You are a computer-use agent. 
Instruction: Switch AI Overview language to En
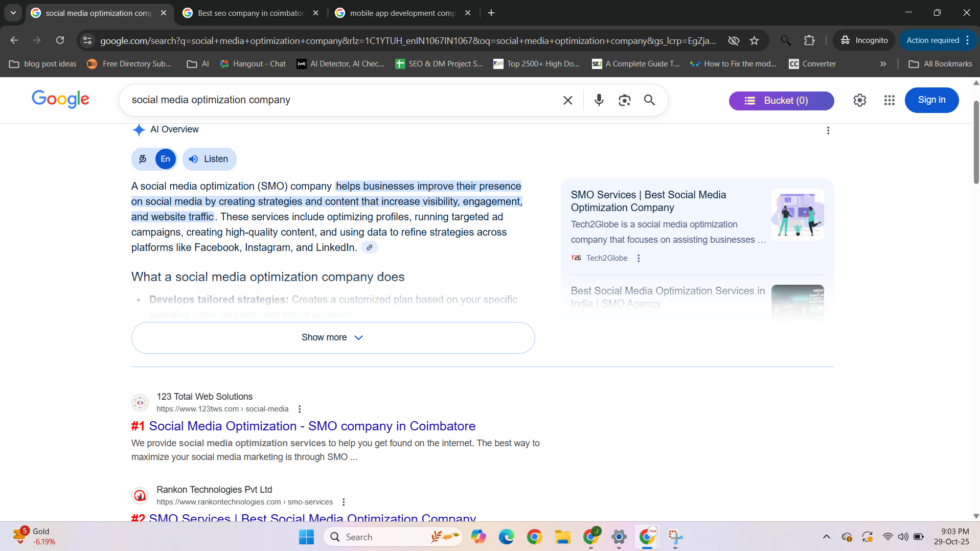coord(165,159)
